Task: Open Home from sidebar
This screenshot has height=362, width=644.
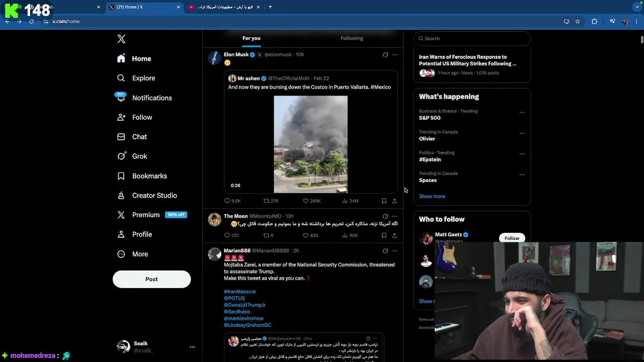Action: click(x=134, y=59)
